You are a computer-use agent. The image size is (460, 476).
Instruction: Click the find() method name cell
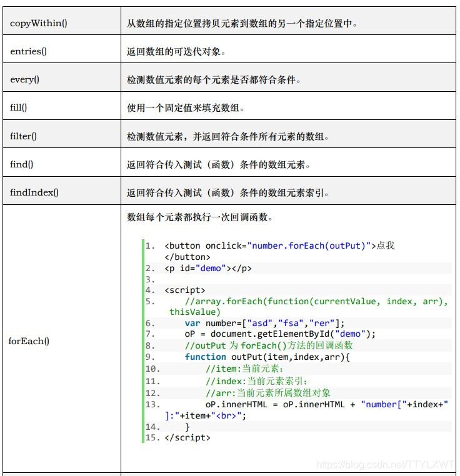pyautogui.click(x=62, y=162)
